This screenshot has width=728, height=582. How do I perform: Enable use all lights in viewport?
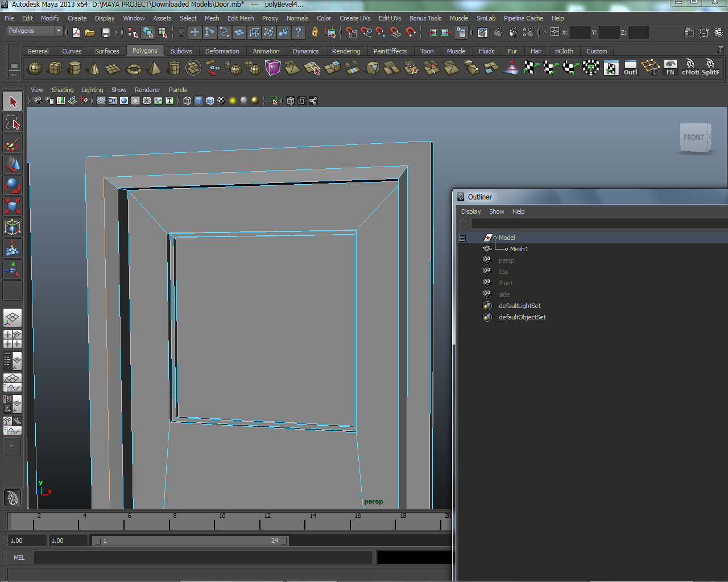pos(233,101)
